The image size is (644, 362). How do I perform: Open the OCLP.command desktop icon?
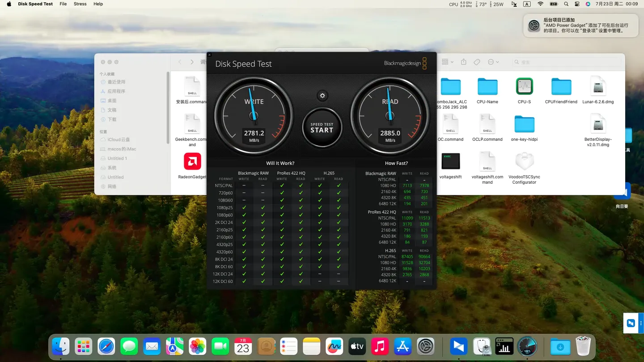click(487, 124)
